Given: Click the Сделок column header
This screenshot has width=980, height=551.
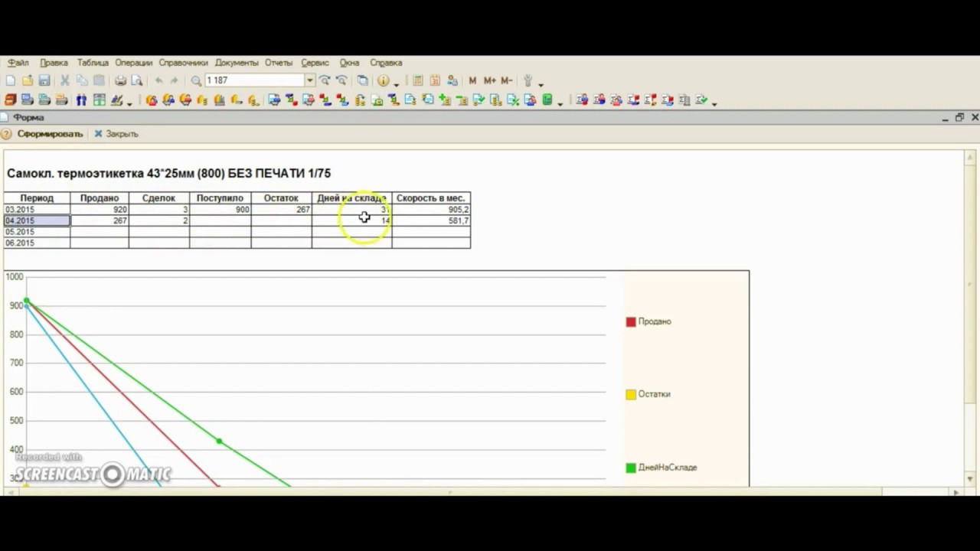Looking at the screenshot, I should tap(159, 198).
